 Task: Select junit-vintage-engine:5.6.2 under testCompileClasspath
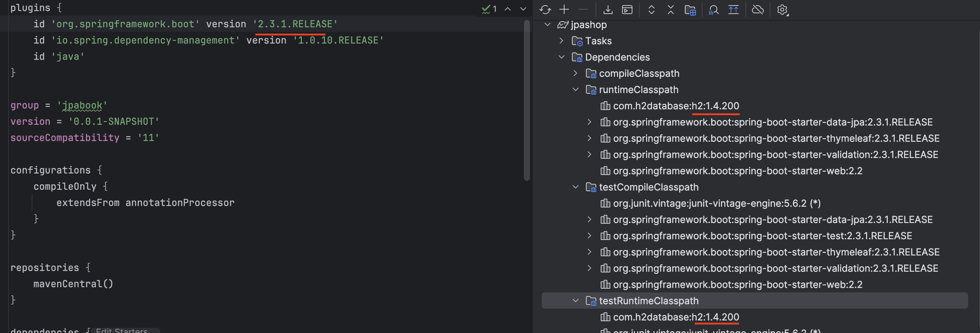pyautogui.click(x=755, y=203)
